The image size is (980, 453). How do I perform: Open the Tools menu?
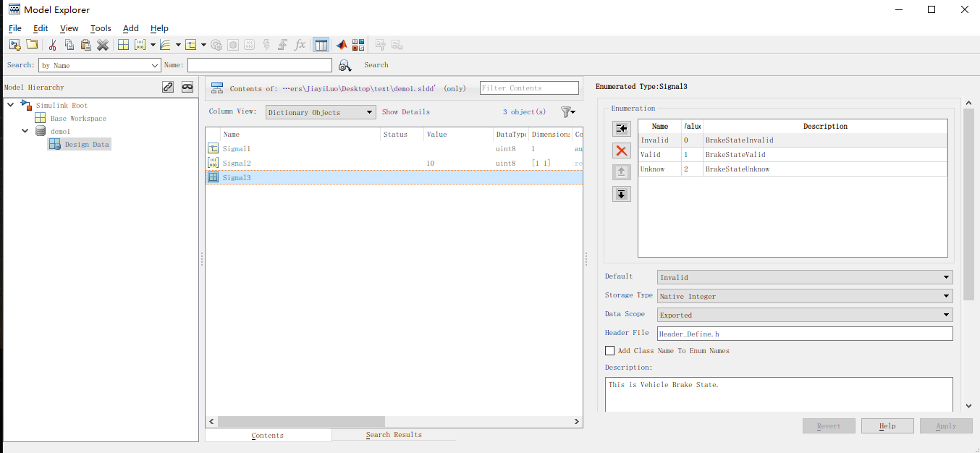(x=100, y=28)
